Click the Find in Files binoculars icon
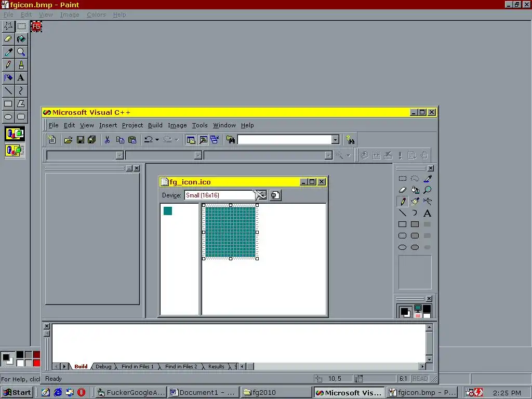This screenshot has height=399, width=532. pos(231,139)
